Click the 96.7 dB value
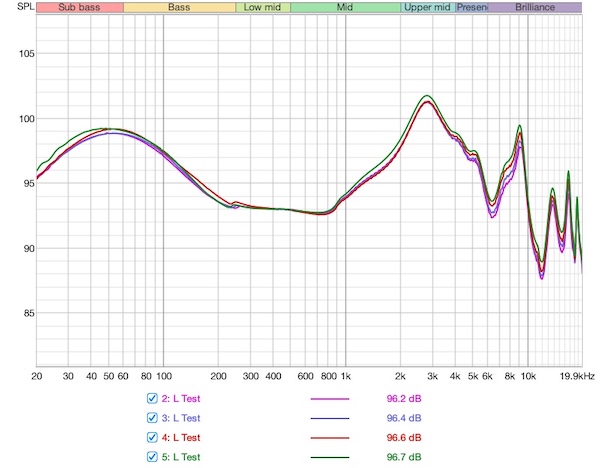This screenshot has height=468, width=600. (404, 457)
